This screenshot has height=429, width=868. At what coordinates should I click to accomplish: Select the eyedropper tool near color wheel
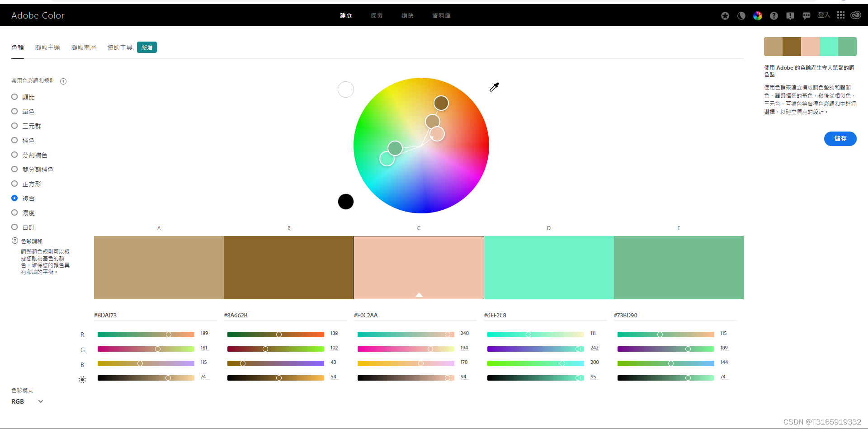494,87
